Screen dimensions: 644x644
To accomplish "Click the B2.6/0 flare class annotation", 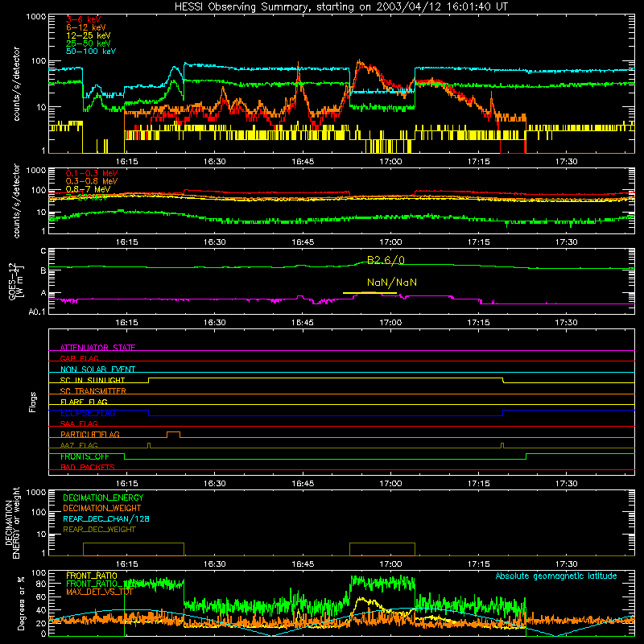I will click(386, 260).
